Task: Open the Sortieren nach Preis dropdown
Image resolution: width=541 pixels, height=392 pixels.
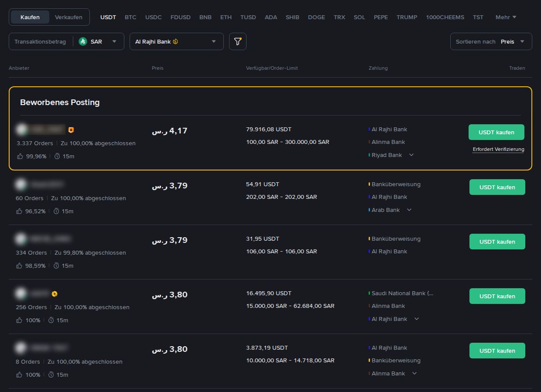Action: coord(491,41)
